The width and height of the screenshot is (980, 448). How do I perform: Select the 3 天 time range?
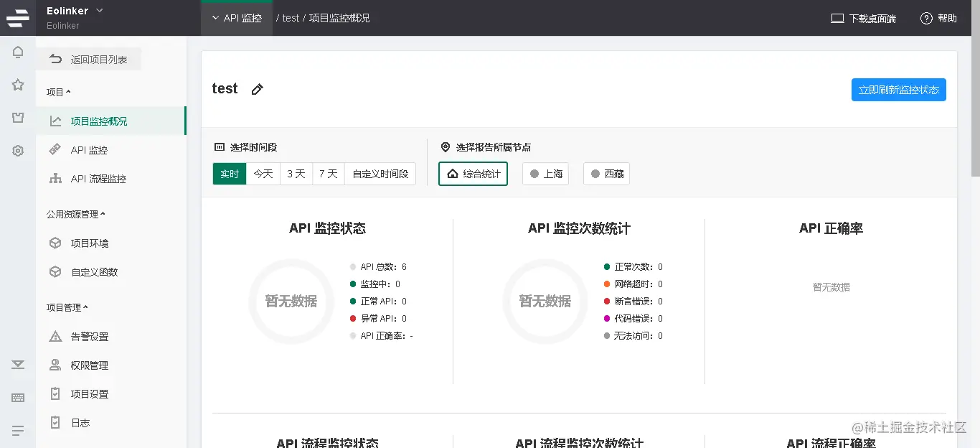[296, 174]
